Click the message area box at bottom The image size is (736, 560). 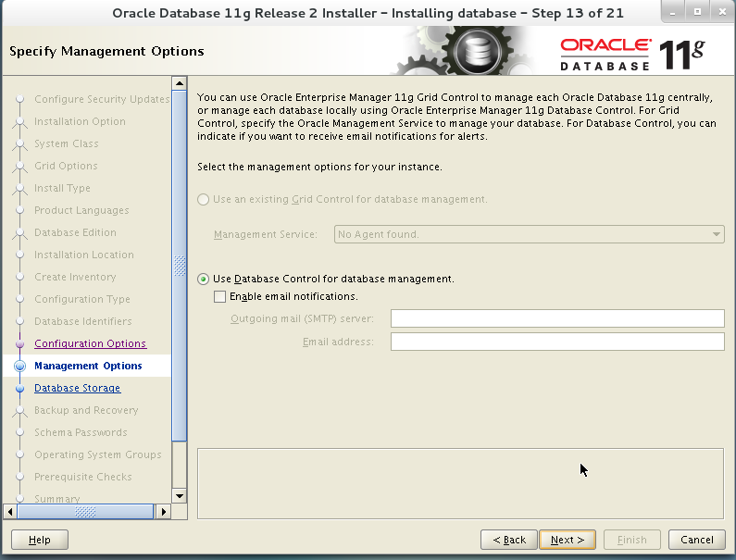pyautogui.click(x=460, y=483)
